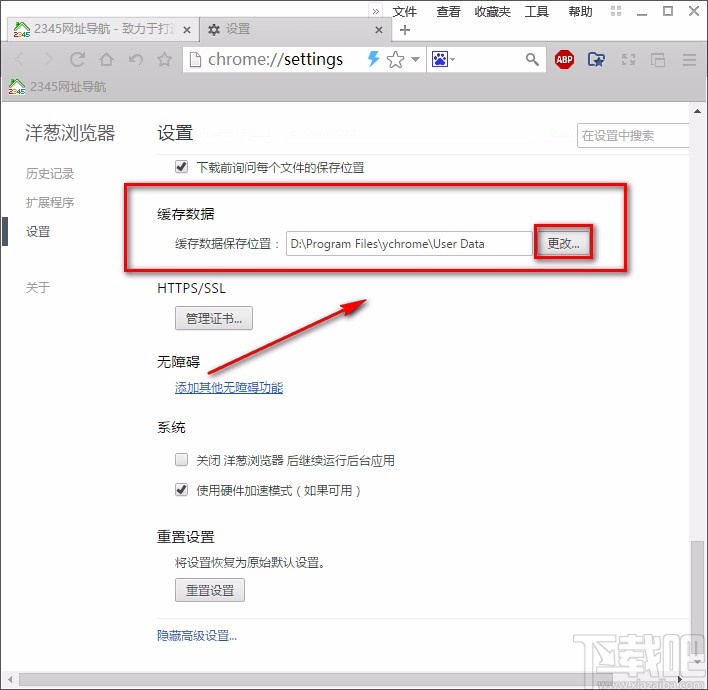Viewport: 708px width, 690px height.
Task: Open the 帮助 menu
Action: (580, 11)
